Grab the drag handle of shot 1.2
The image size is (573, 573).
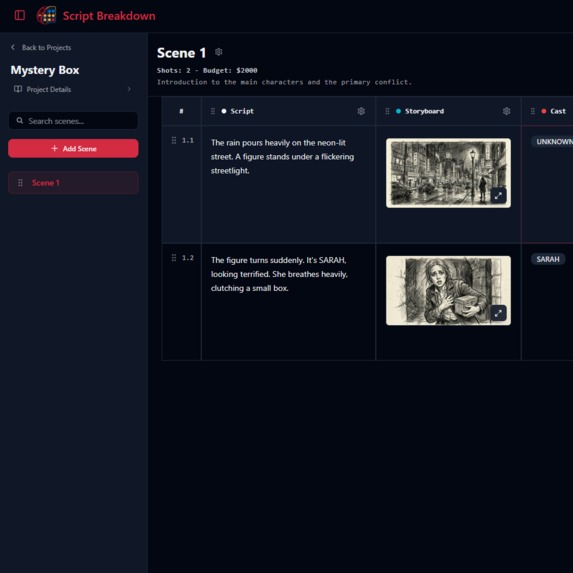(x=174, y=258)
